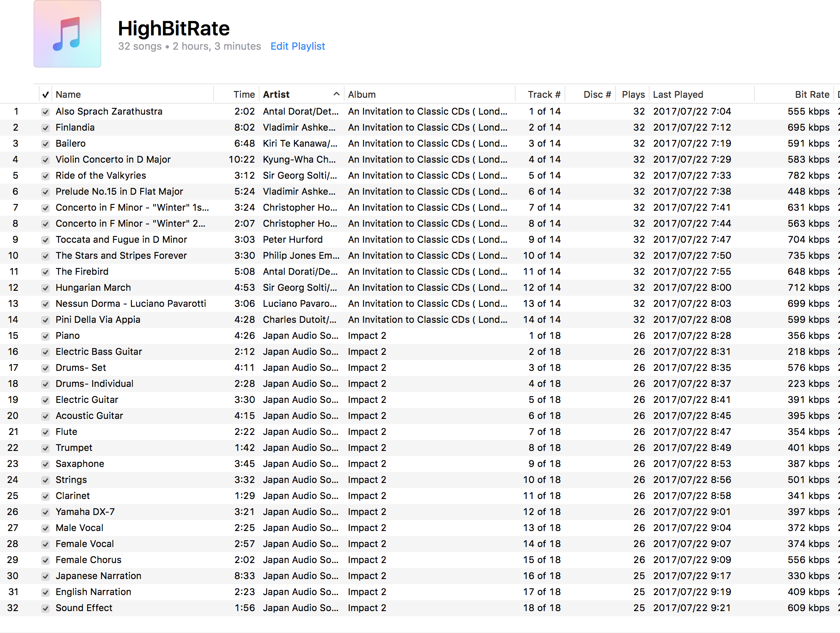Sort by the Bit Rate column header

tap(811, 95)
